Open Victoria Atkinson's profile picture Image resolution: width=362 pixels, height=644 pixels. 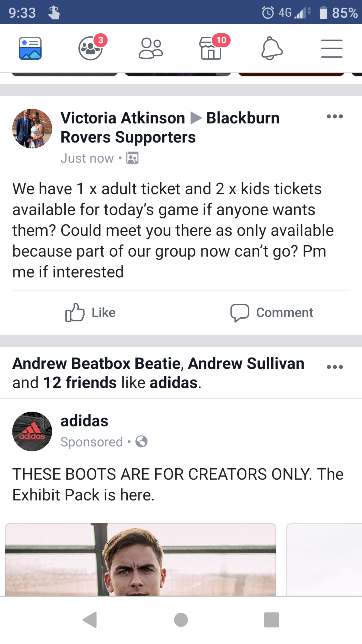point(32,128)
